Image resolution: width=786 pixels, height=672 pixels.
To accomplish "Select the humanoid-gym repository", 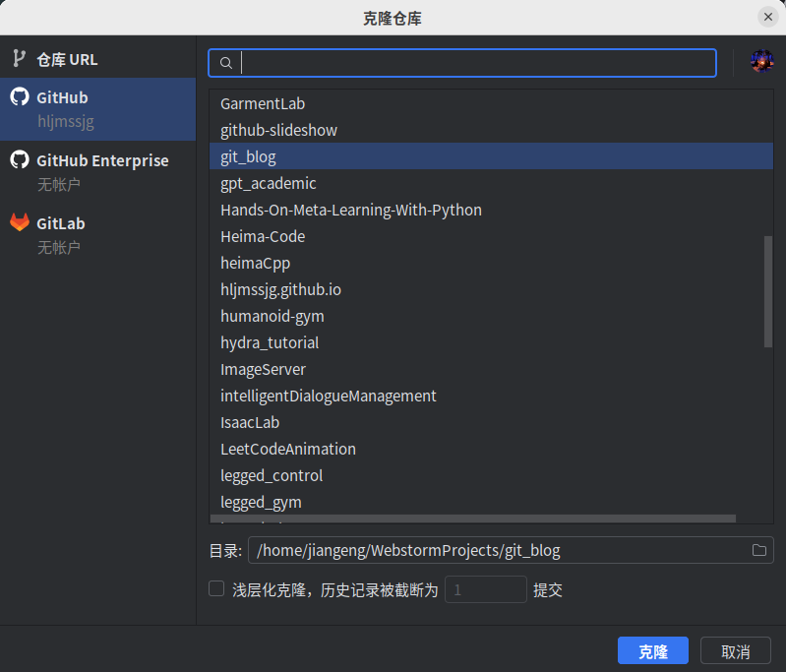I will [491, 316].
